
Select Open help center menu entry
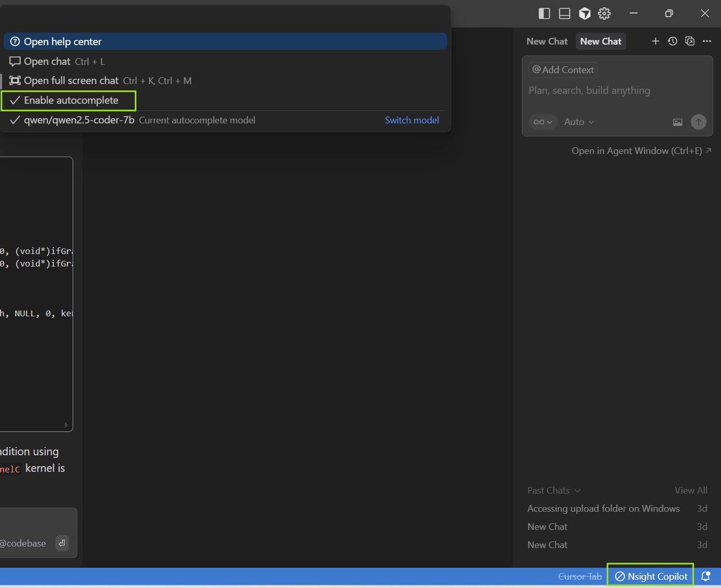pyautogui.click(x=63, y=41)
